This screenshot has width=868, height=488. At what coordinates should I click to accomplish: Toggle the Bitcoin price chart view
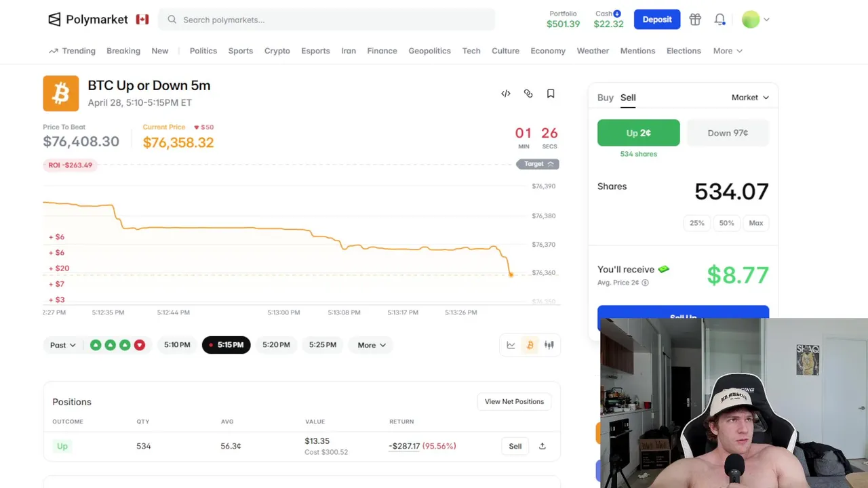point(530,345)
